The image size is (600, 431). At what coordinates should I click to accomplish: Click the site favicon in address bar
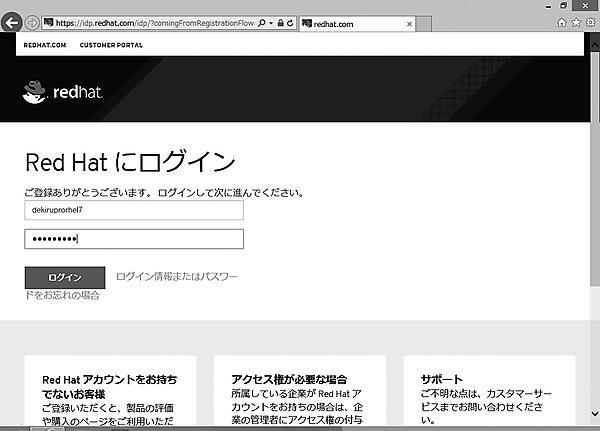point(48,23)
